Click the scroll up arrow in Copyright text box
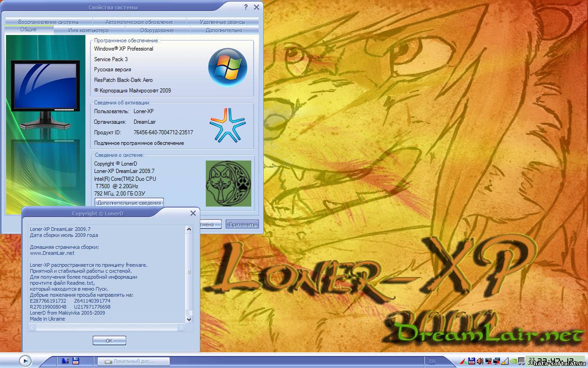 tap(189, 229)
